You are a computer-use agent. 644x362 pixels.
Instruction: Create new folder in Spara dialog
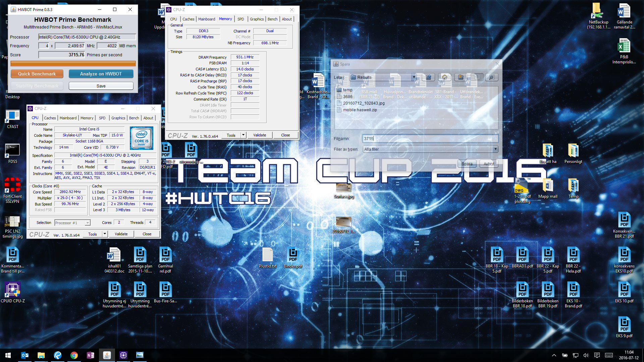[461, 77]
